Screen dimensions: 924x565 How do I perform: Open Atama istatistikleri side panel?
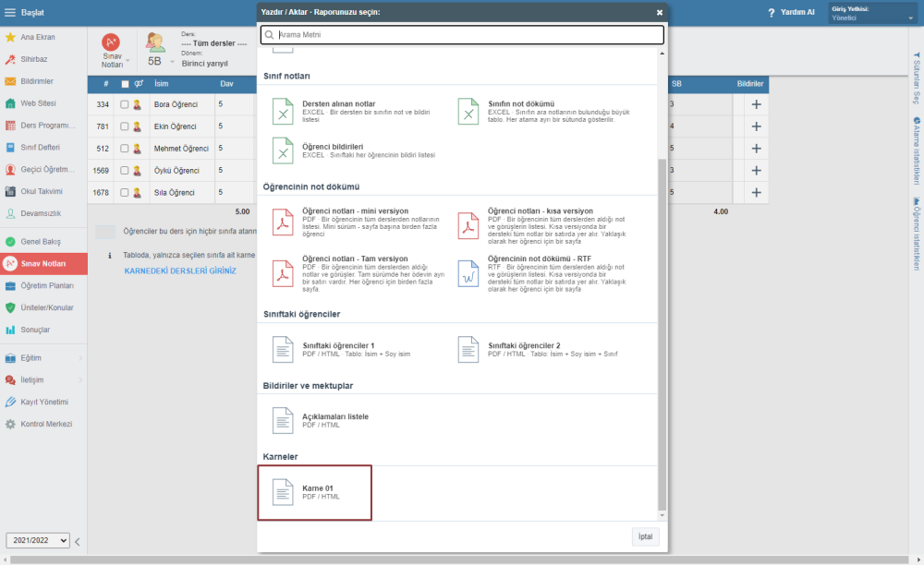tap(917, 150)
